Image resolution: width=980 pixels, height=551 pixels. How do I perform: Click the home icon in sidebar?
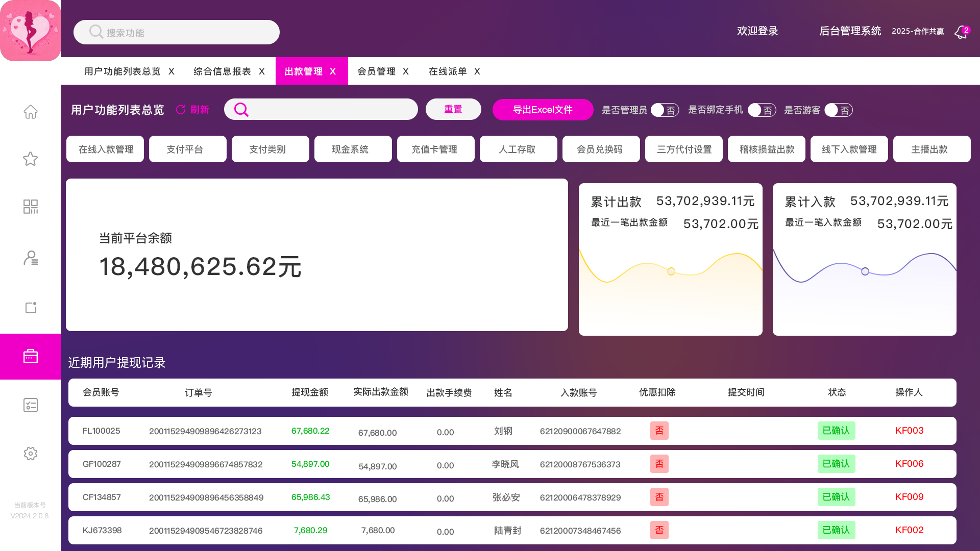[x=31, y=111]
